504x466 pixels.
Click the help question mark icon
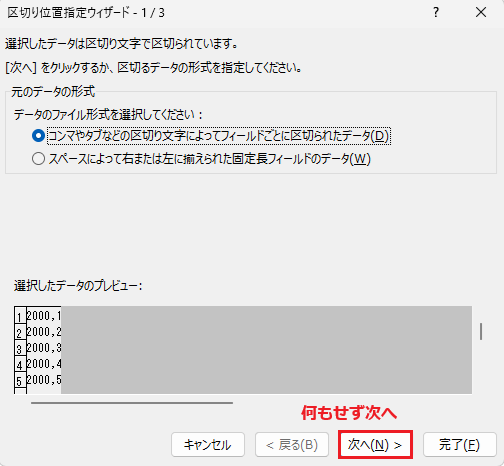click(x=436, y=13)
